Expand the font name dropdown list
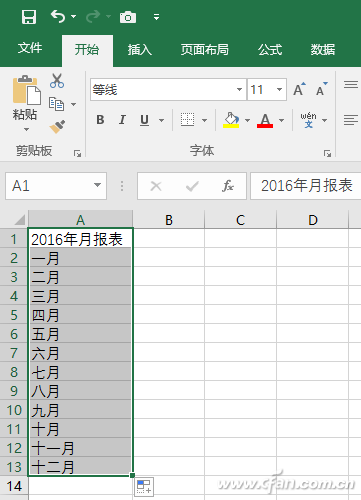Screen dimensions: 361x500 coord(239,89)
